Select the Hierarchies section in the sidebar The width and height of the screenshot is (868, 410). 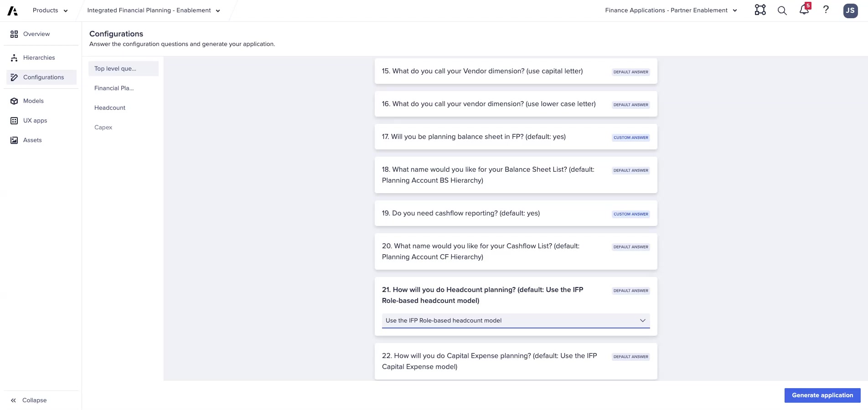tap(39, 57)
